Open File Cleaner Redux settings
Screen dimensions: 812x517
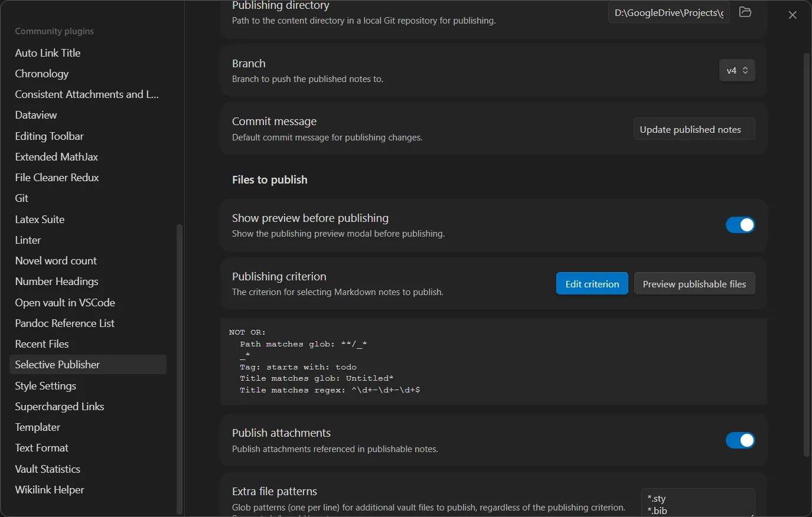click(88, 178)
